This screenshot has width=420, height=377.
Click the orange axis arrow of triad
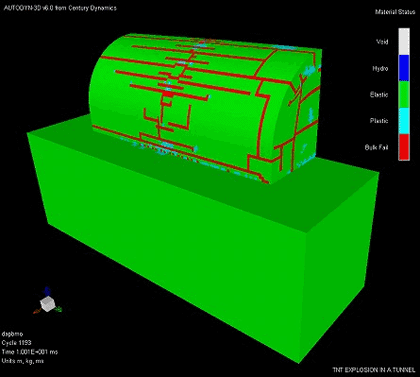click(37, 311)
